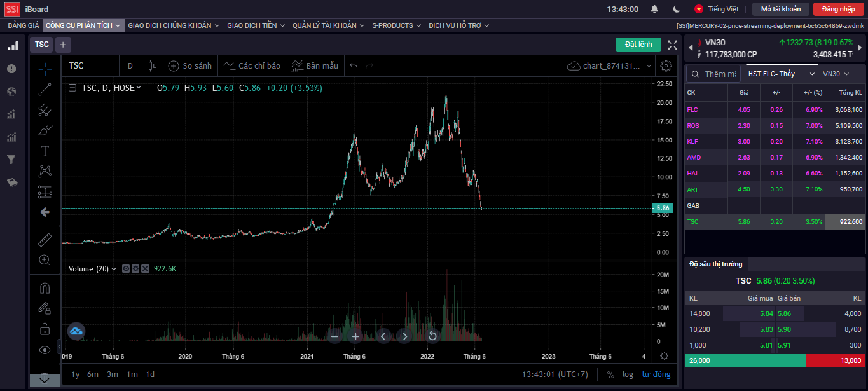Toggle percent scale mode
Image resolution: width=868 pixels, height=391 pixels.
pos(610,374)
